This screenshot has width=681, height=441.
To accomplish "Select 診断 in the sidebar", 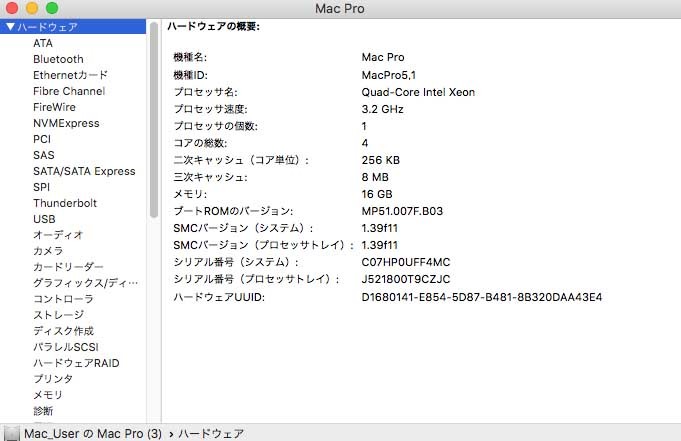I will pos(43,411).
